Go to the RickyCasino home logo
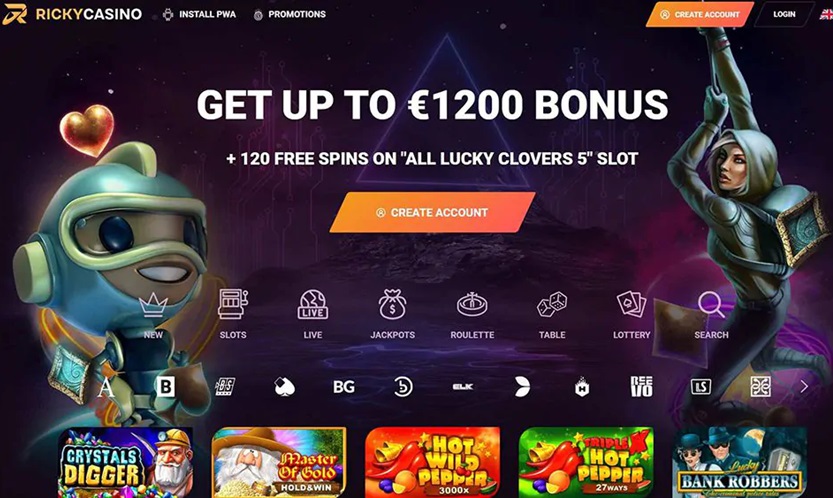The image size is (833, 498). 72,14
